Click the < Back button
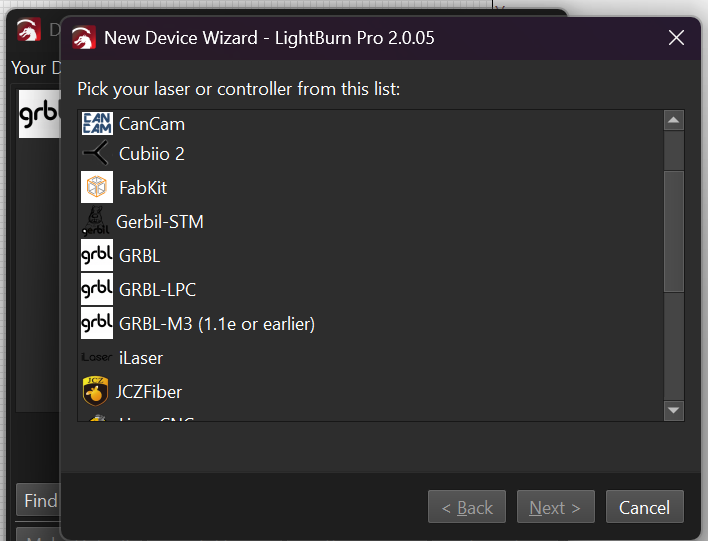This screenshot has width=708, height=541. pyautogui.click(x=466, y=508)
